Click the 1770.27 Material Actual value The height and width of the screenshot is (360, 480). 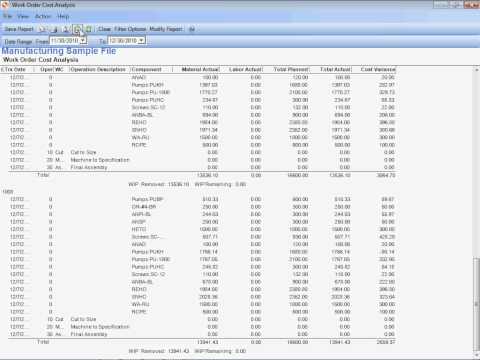[209, 92]
